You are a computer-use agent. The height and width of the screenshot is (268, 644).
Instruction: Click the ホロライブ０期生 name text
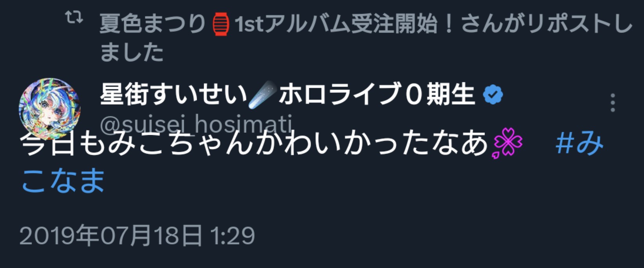pos(376,95)
